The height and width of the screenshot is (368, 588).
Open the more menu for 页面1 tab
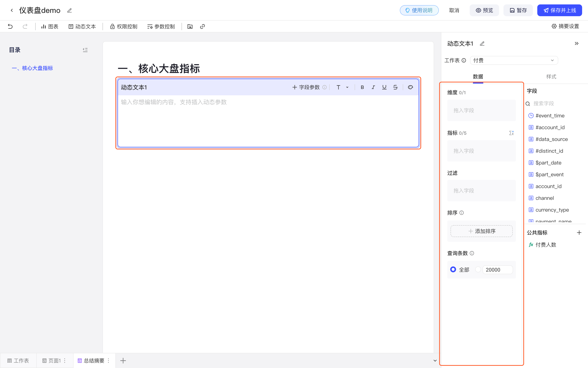[65, 361]
